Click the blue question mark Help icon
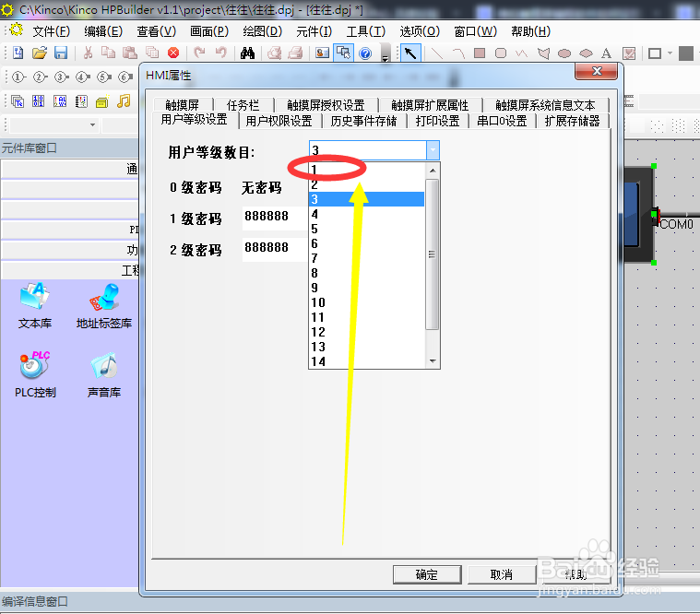Screen dimensions: 700x614 click(365, 53)
